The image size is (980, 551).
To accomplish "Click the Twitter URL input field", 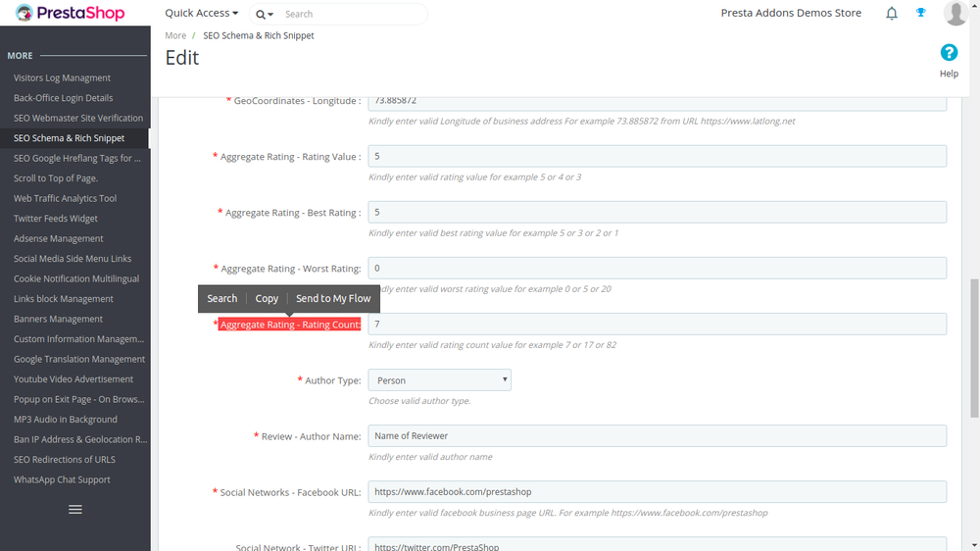I will coord(657,543).
